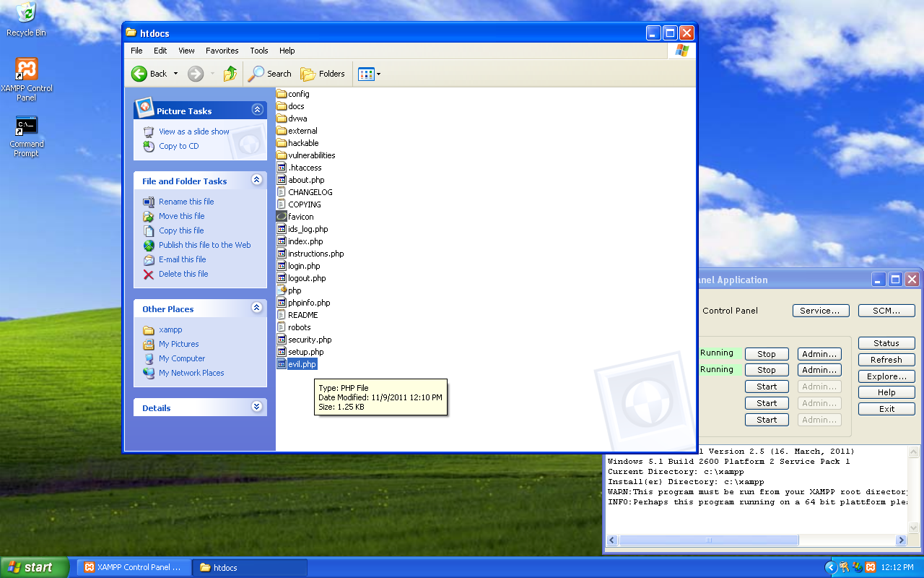Open the View menu

(x=186, y=51)
